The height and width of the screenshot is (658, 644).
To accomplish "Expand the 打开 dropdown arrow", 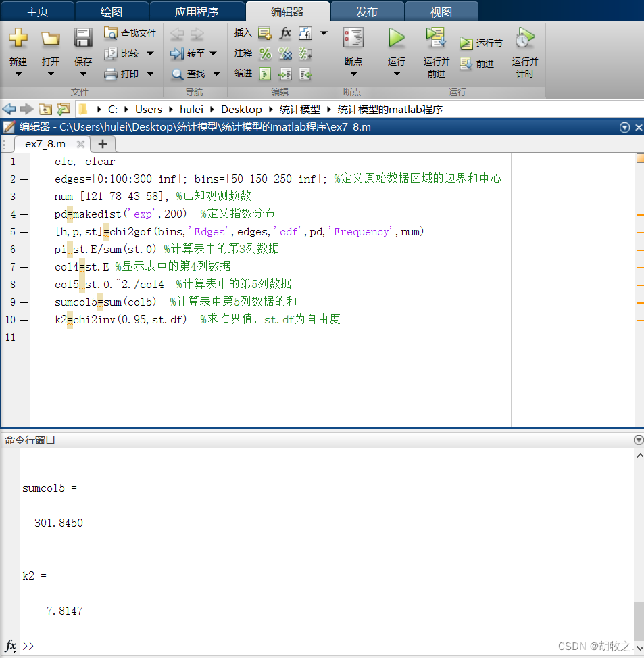I will pos(51,74).
